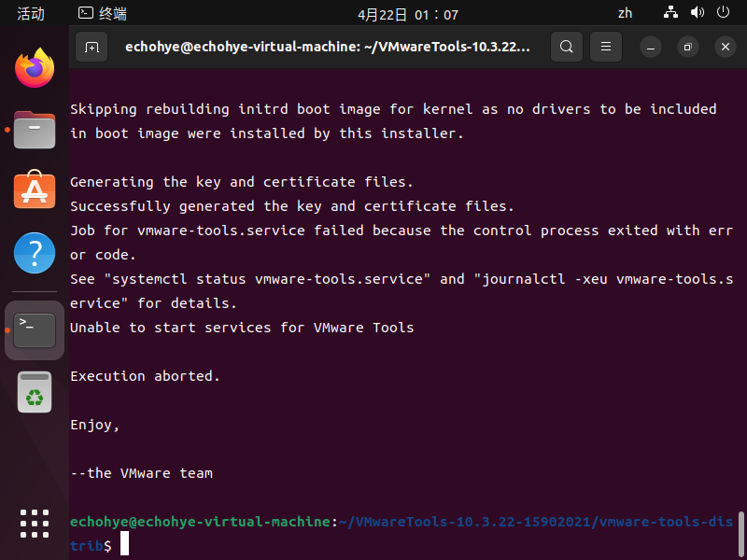Click the 'Enjoy,' line
The image size is (747, 560).
tap(95, 425)
